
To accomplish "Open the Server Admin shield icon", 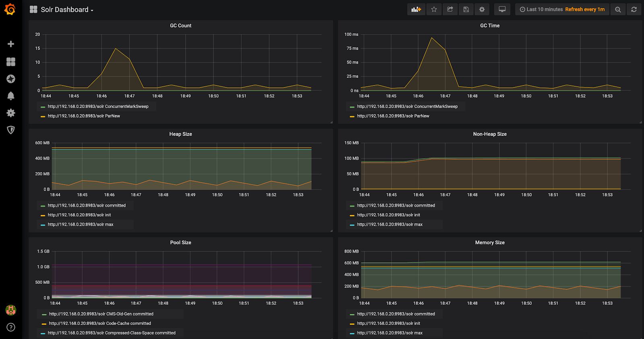I will click(11, 130).
